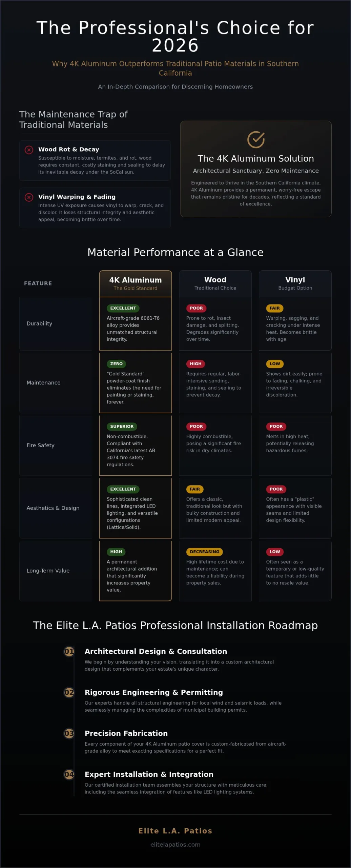Select the 02 step number badge
Image resolution: width=351 pixels, height=868 pixels.
click(69, 692)
